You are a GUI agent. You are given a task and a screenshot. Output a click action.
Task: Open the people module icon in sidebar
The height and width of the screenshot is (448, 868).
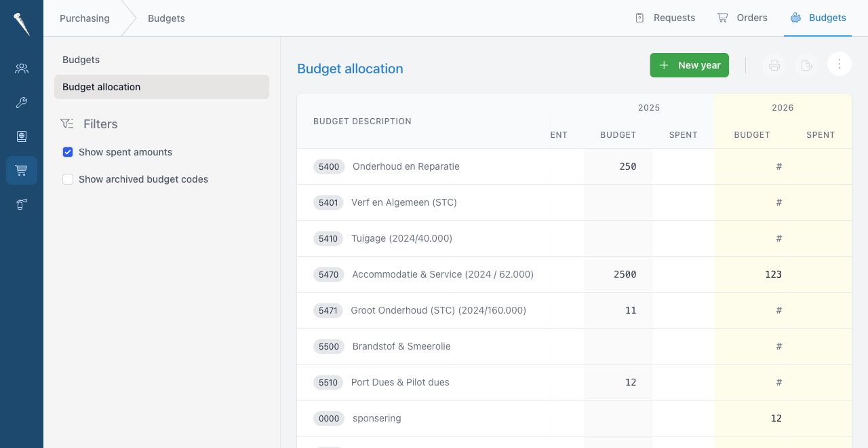pos(22,68)
